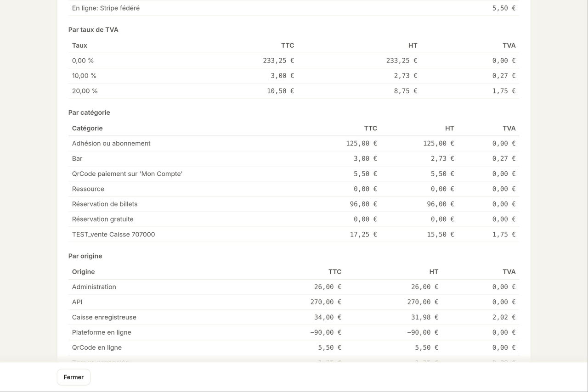Click the 5,50 € amount on Stripe fédéré row
588x392 pixels.
[x=504, y=8]
